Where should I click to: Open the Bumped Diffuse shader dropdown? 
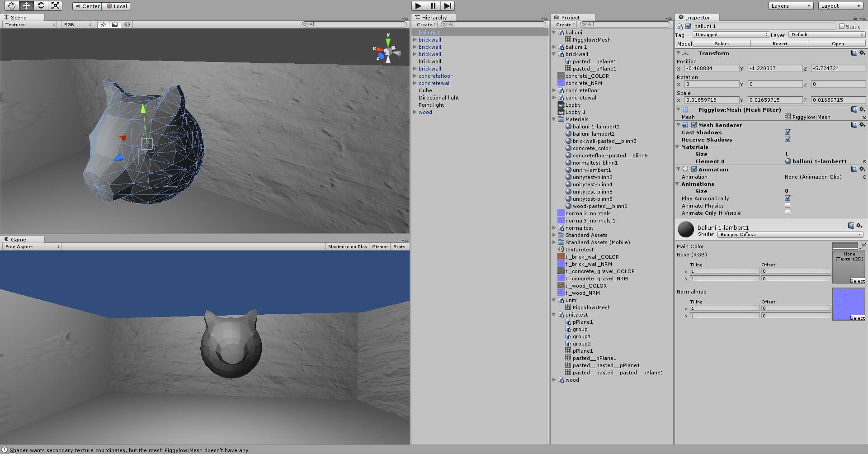click(790, 234)
